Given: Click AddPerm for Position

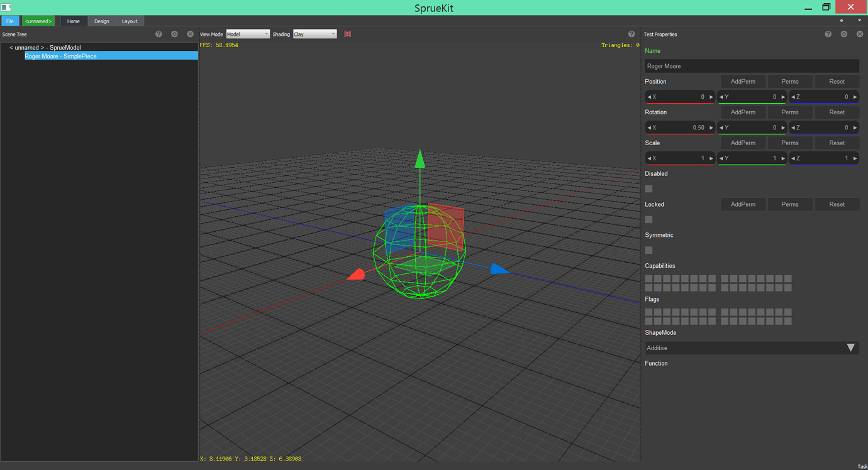Looking at the screenshot, I should [743, 82].
